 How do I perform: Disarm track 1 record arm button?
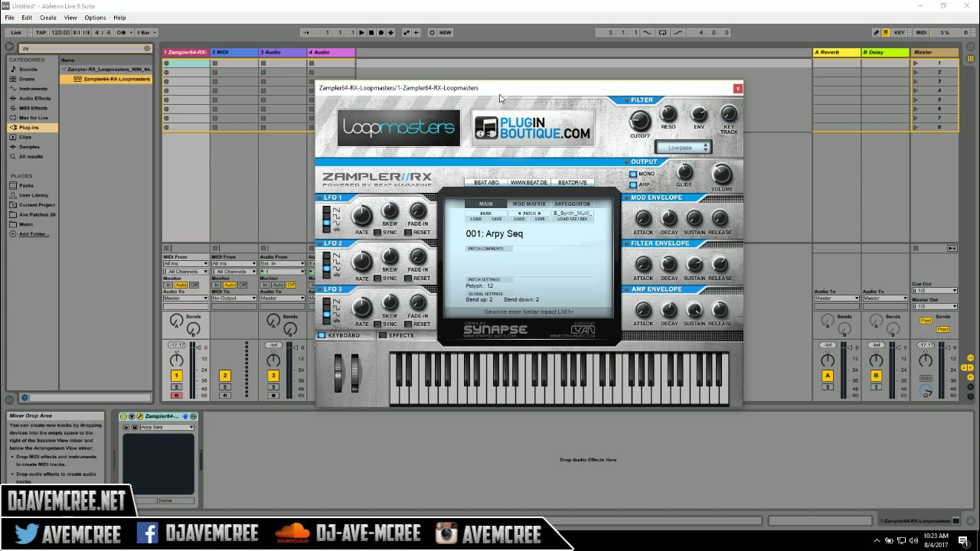pos(177,395)
